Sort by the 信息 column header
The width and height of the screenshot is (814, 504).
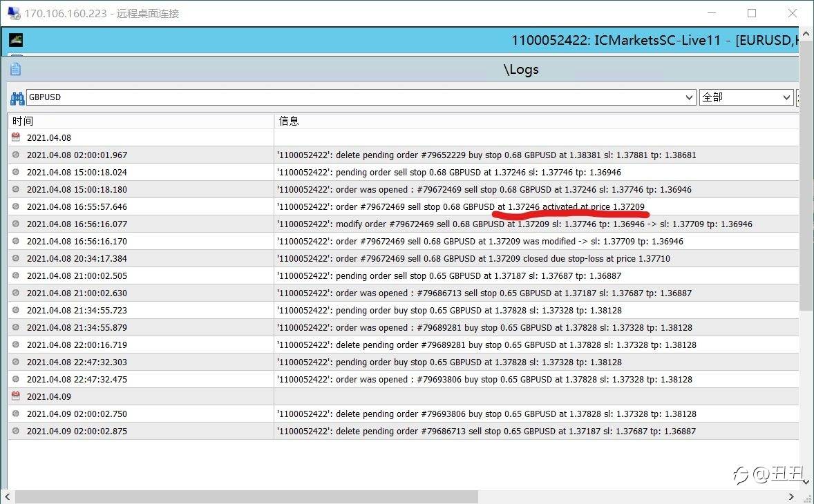point(536,121)
